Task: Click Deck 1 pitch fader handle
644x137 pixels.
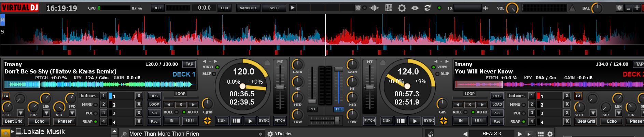Action: tap(280, 87)
